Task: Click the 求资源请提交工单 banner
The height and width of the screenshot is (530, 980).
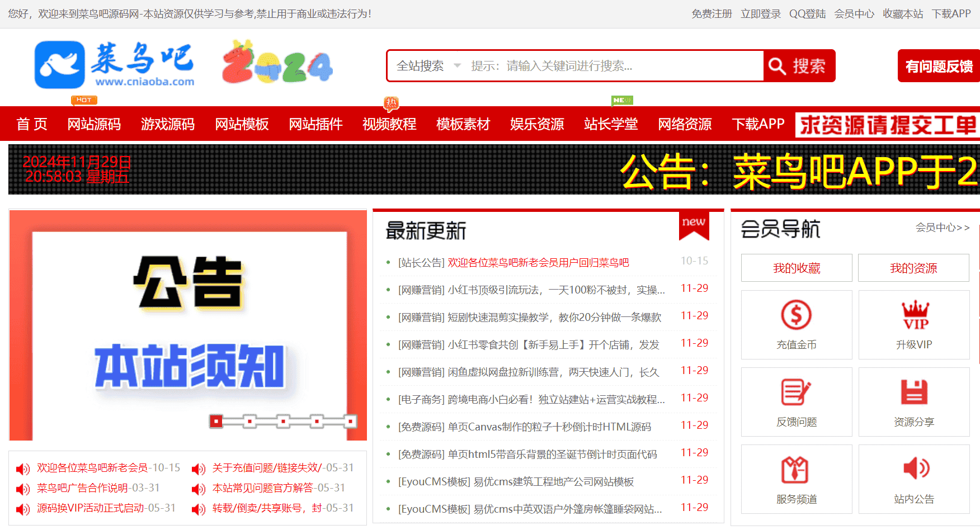Action: click(887, 124)
